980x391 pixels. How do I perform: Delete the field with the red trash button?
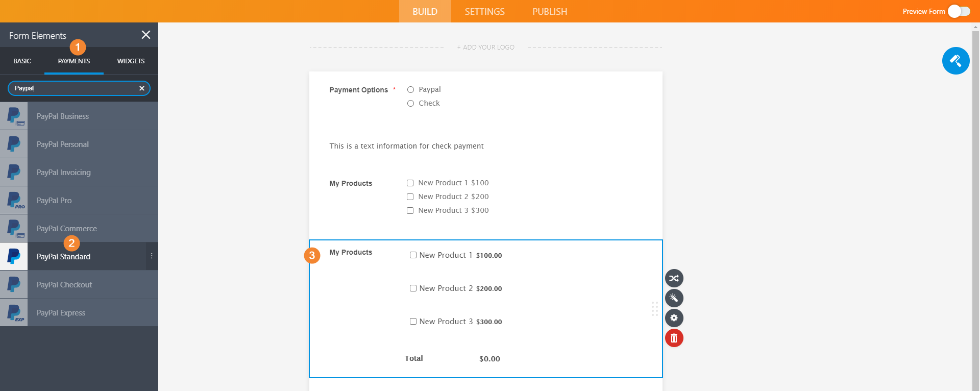(674, 338)
